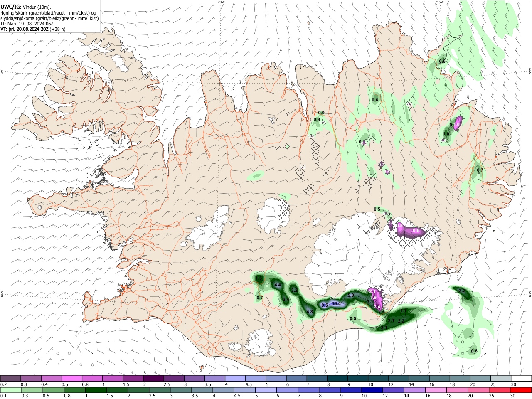Click the '4.4' precipitation value
The height and width of the screenshot is (399, 532).
point(278,285)
